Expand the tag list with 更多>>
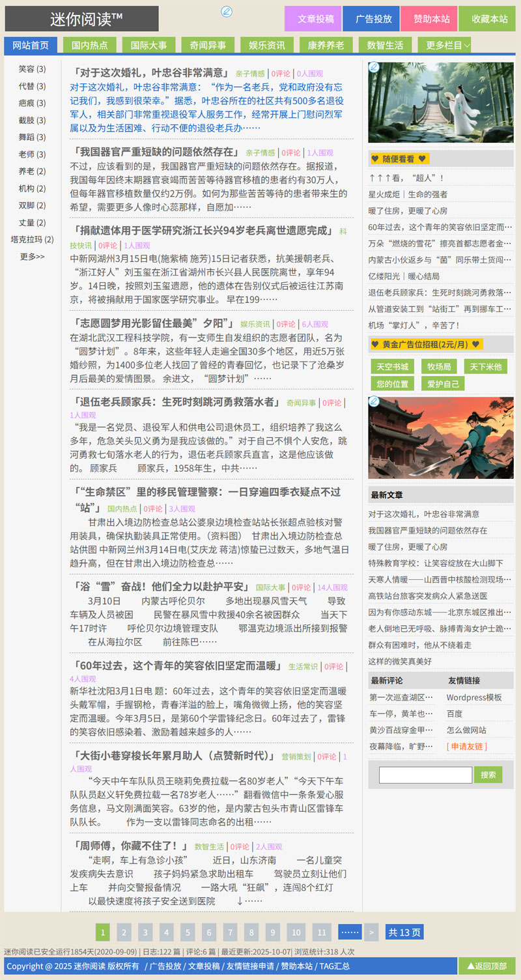This screenshot has height=980, width=521. pyautogui.click(x=32, y=256)
